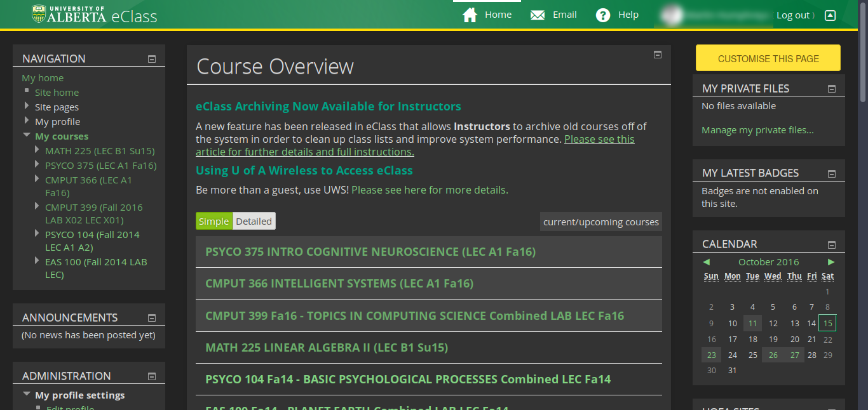The width and height of the screenshot is (868, 410).
Task: Expand CMPUT 399 course node arrow
Action: 38,207
